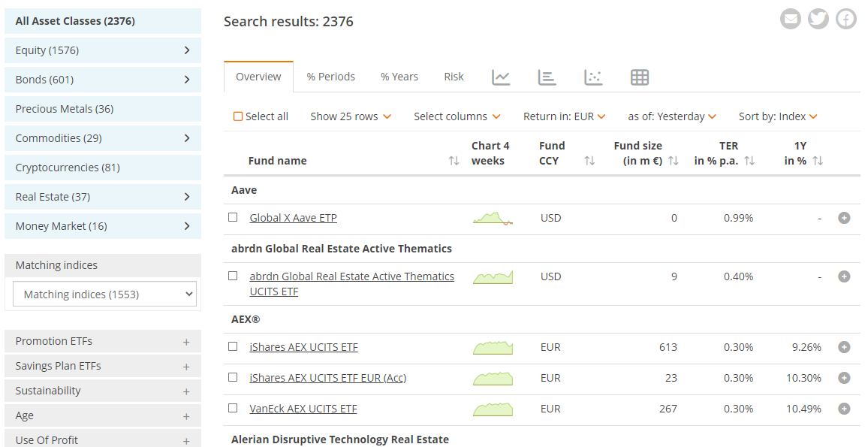
Task: Open the as of: Yesterday dropdown
Action: click(x=672, y=116)
